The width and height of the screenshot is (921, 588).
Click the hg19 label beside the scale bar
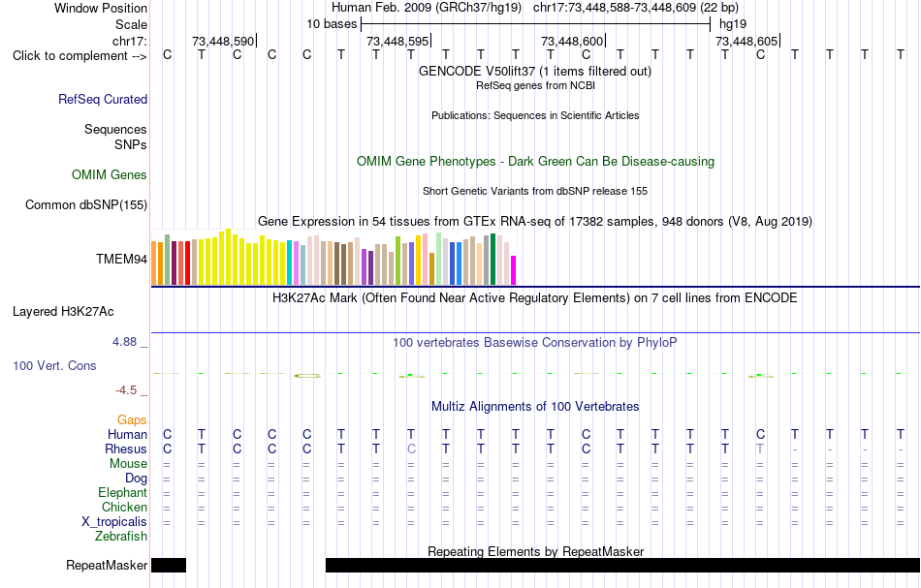pos(733,24)
